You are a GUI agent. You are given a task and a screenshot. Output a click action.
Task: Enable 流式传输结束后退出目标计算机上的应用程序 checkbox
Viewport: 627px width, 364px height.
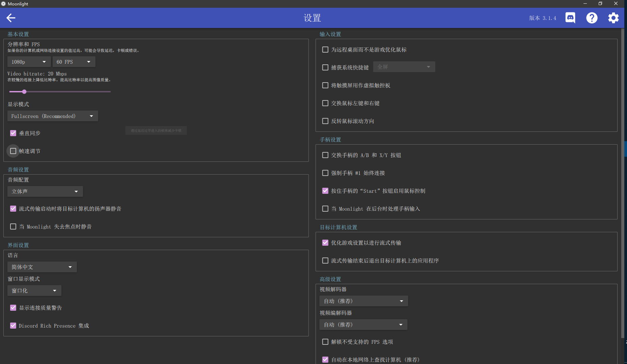tap(325, 261)
